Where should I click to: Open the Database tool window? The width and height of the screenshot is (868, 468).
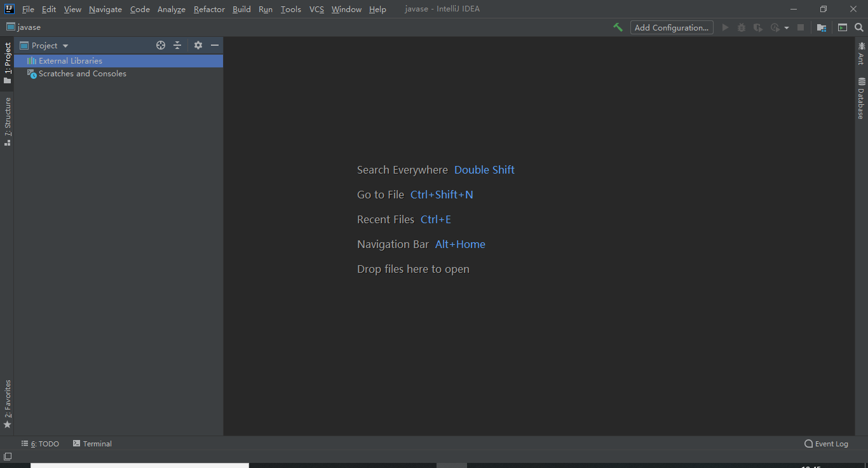[x=861, y=98]
